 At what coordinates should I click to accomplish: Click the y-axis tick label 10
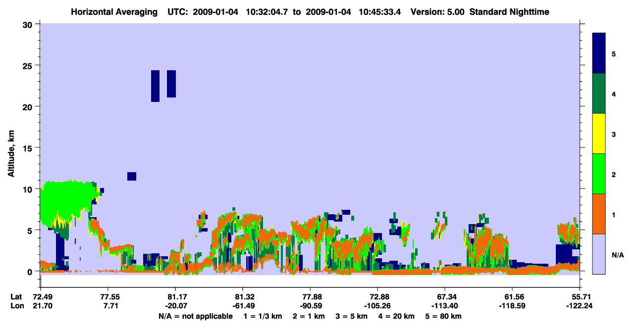[29, 189]
